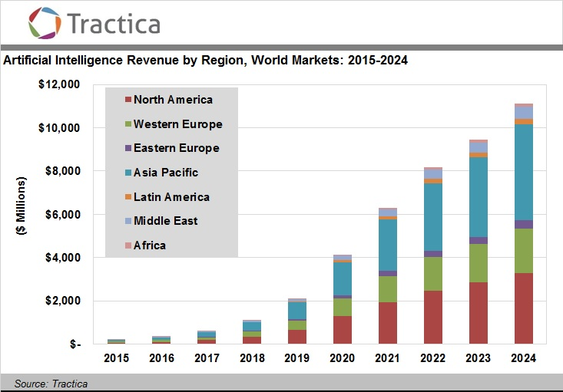Click the 2020 stacked bar
The width and height of the screenshot is (563, 392).
(343, 299)
